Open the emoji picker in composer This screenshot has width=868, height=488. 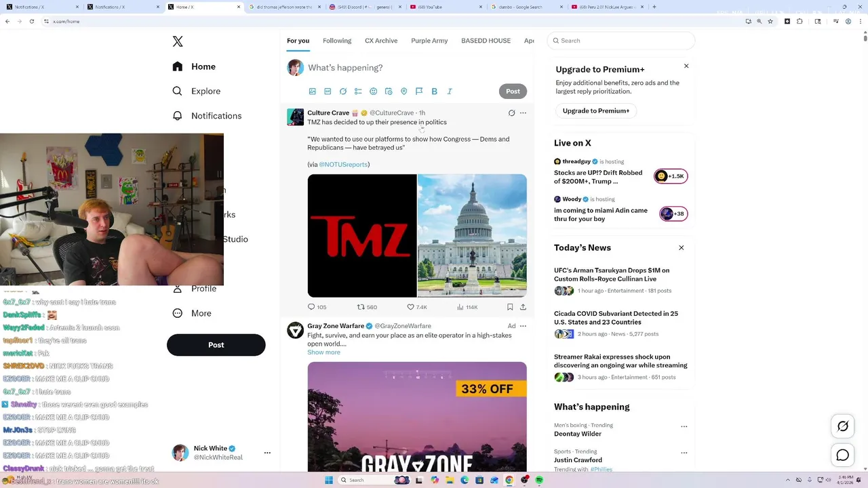(x=373, y=91)
